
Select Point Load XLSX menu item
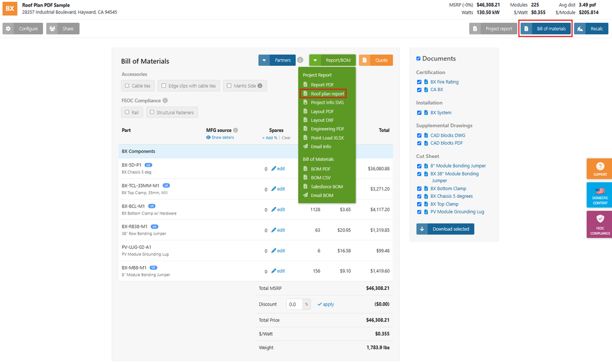tap(327, 137)
